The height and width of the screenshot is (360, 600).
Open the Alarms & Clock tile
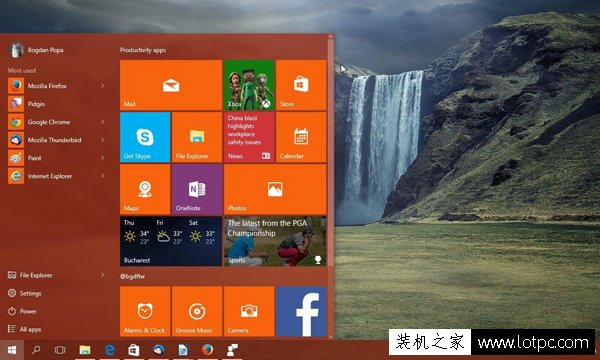145,311
